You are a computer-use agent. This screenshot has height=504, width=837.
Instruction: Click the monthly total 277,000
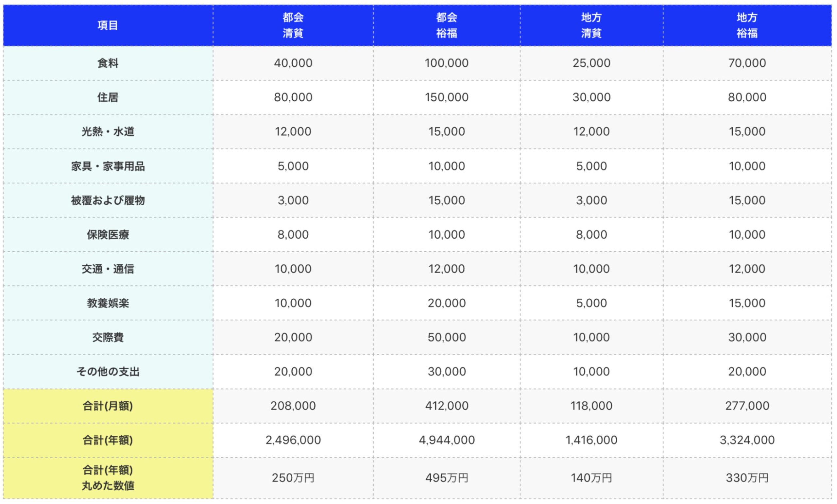[x=747, y=406]
